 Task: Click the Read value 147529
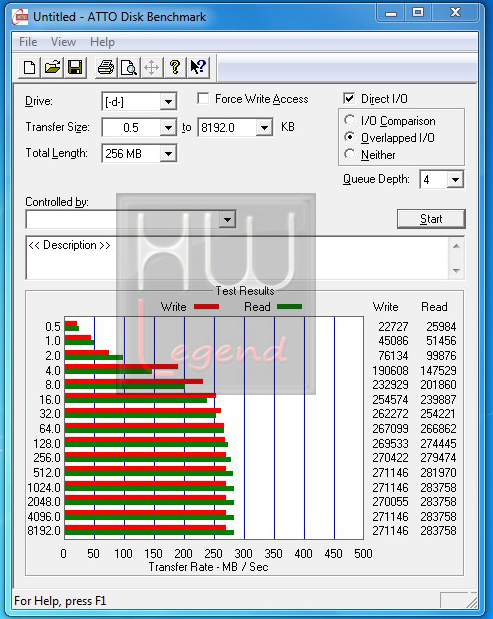(438, 370)
